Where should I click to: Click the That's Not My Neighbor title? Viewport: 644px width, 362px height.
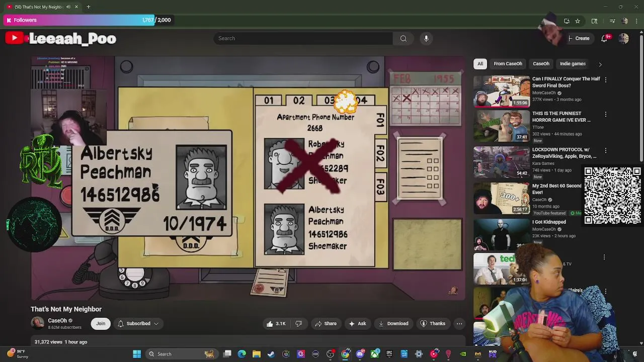coord(66,309)
